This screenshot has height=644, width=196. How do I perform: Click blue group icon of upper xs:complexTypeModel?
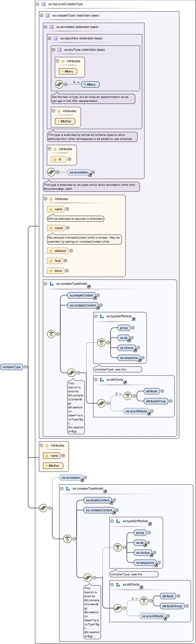tap(52, 284)
